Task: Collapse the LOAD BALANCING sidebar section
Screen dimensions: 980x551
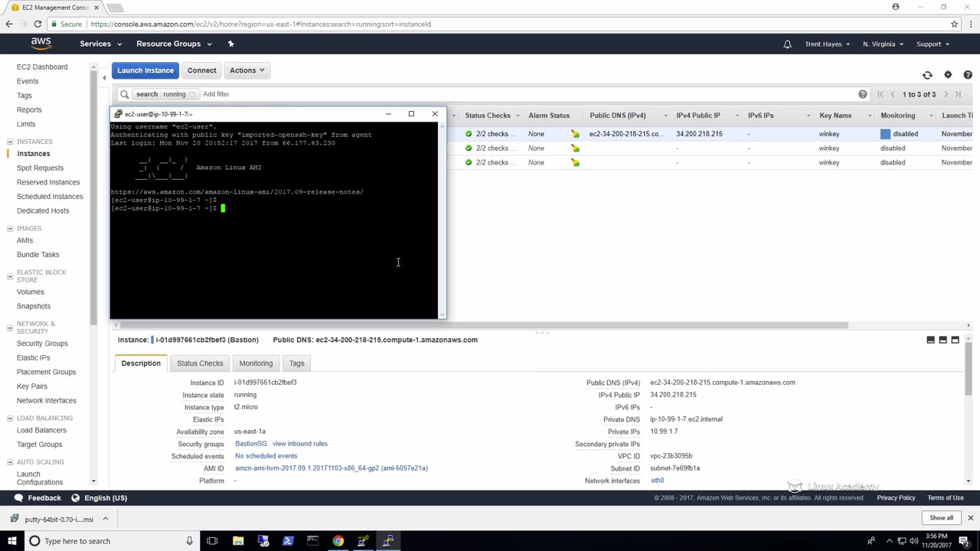Action: click(10, 418)
